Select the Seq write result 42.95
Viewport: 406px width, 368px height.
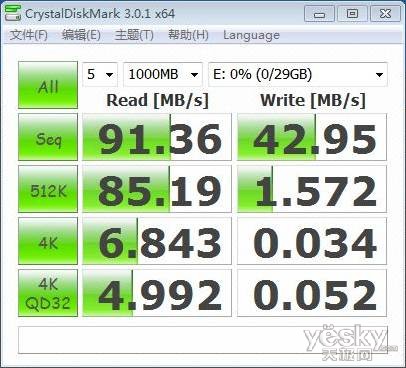[x=312, y=137]
